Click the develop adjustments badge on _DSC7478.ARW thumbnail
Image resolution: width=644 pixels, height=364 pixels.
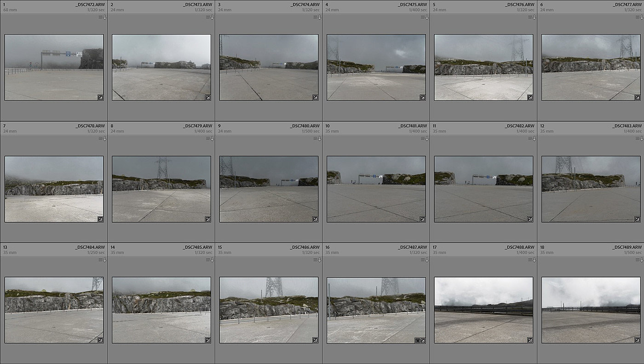click(100, 219)
